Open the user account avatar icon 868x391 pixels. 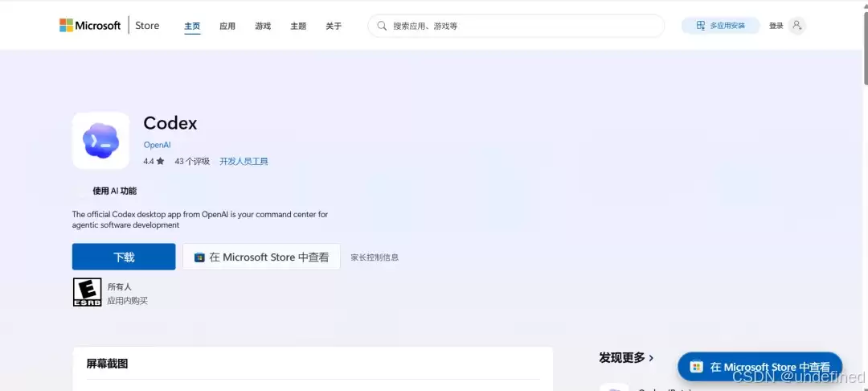[x=796, y=26]
